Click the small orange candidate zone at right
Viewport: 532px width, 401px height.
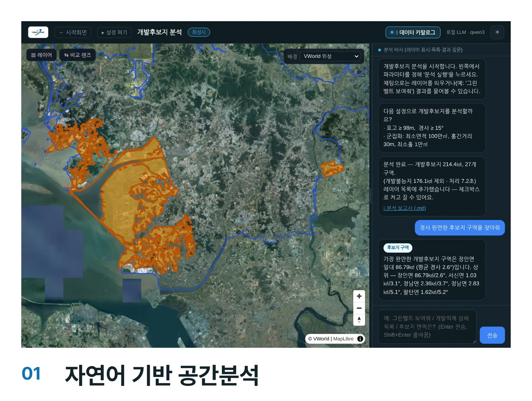pos(332,169)
